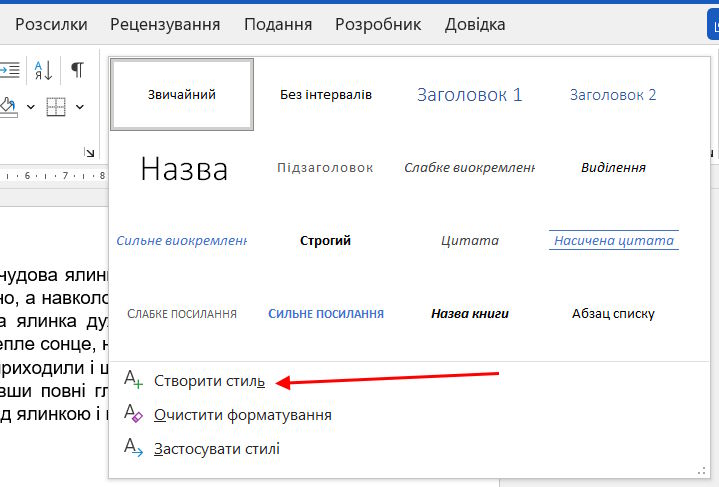The height and width of the screenshot is (487, 719).
Task: Apply the Слабке виокремлення style
Action: tap(470, 168)
